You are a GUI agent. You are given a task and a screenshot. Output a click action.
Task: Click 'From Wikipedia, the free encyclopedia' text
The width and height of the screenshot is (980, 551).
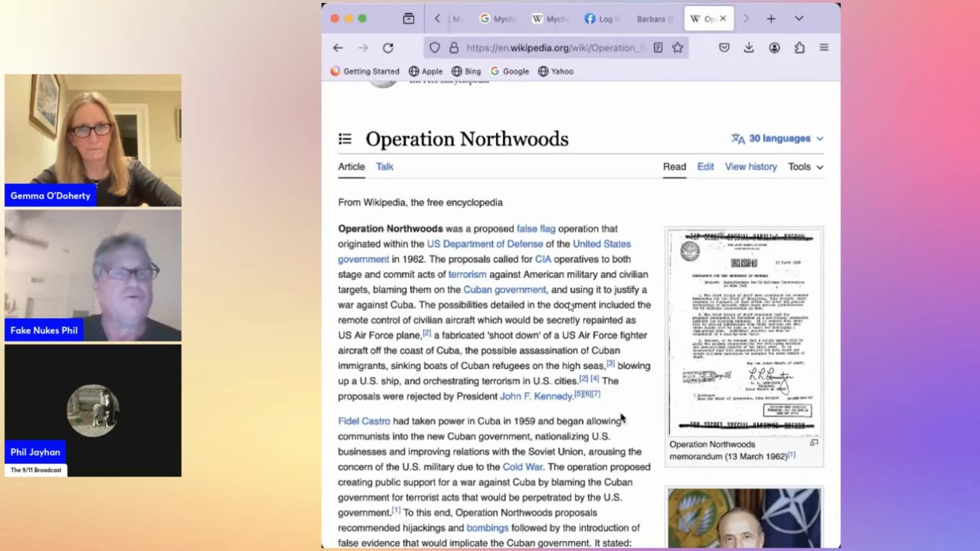tap(420, 202)
